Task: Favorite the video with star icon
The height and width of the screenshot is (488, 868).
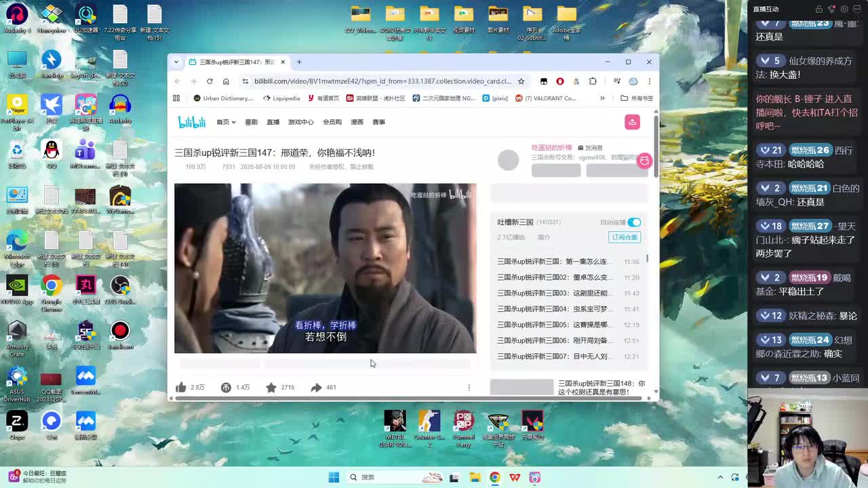Action: point(271,387)
